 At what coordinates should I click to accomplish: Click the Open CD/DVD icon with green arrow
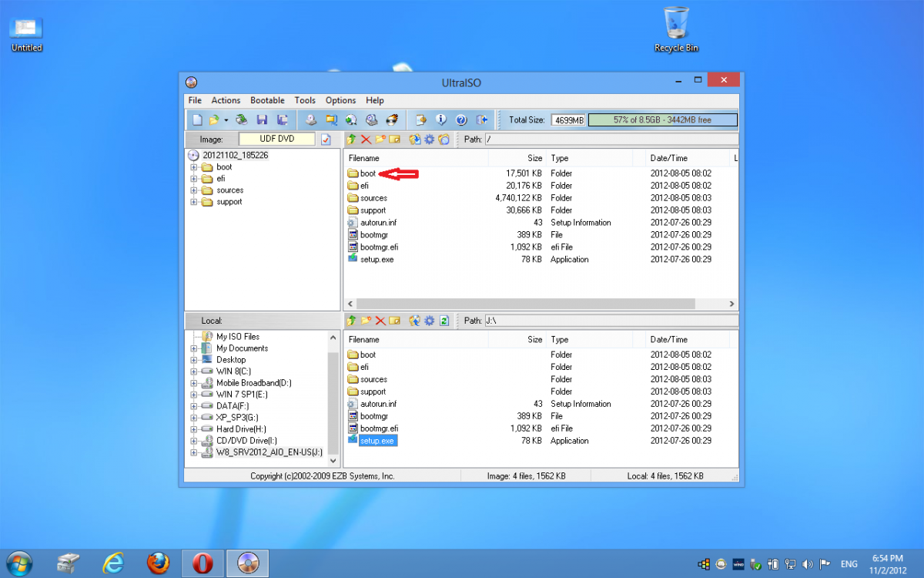point(242,119)
